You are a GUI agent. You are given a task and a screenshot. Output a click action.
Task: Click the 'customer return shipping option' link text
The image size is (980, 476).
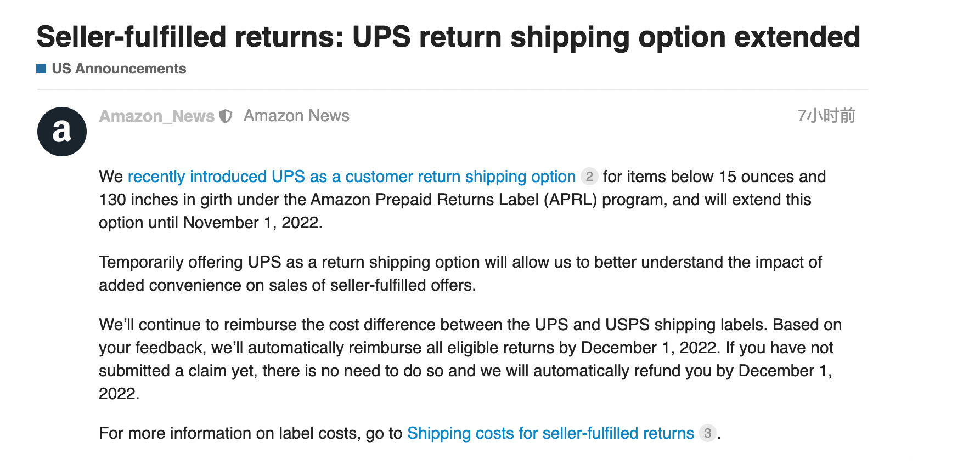(460, 177)
